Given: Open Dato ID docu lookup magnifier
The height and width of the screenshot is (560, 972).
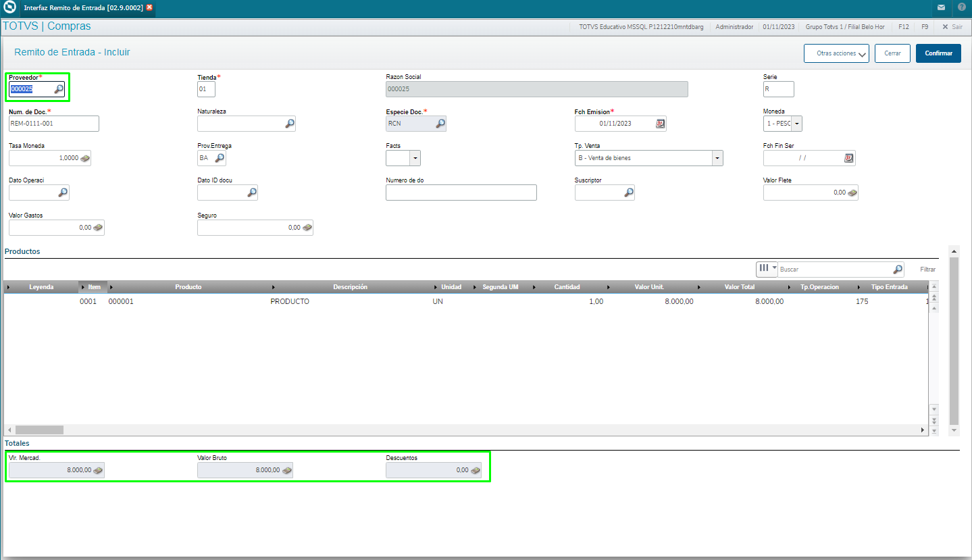Looking at the screenshot, I should coord(251,193).
